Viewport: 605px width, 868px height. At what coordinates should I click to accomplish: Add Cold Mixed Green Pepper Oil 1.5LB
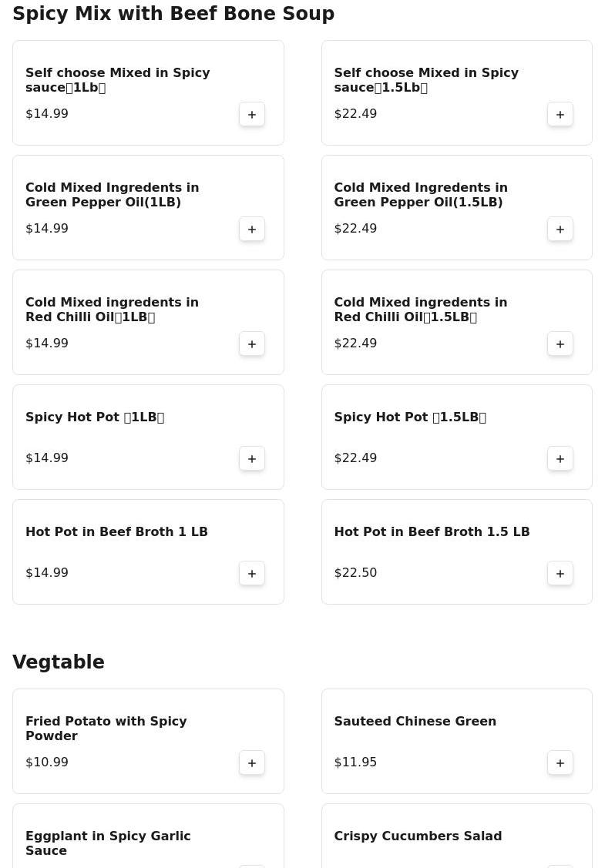560,229
